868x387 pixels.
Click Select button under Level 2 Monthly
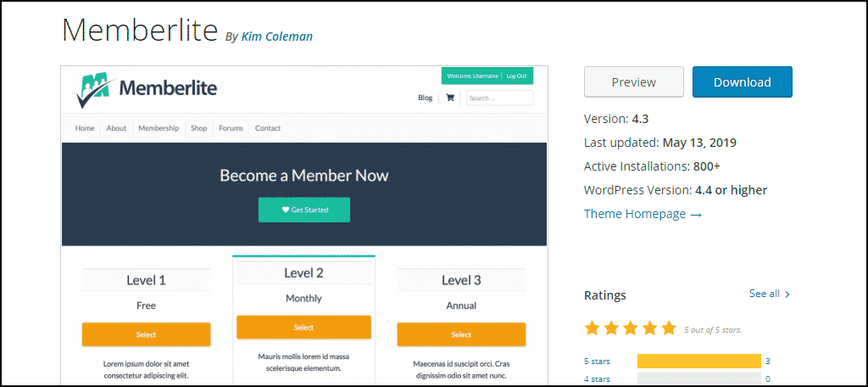303,327
